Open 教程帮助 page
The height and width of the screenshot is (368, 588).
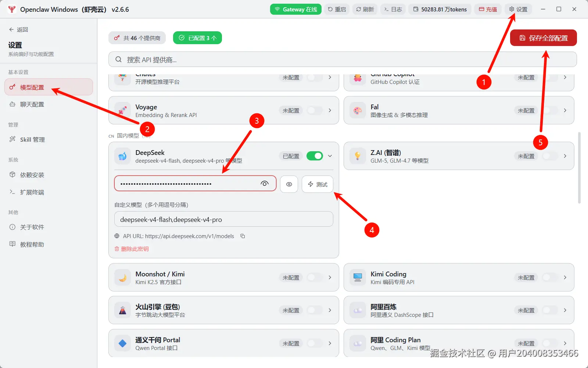pos(49,244)
